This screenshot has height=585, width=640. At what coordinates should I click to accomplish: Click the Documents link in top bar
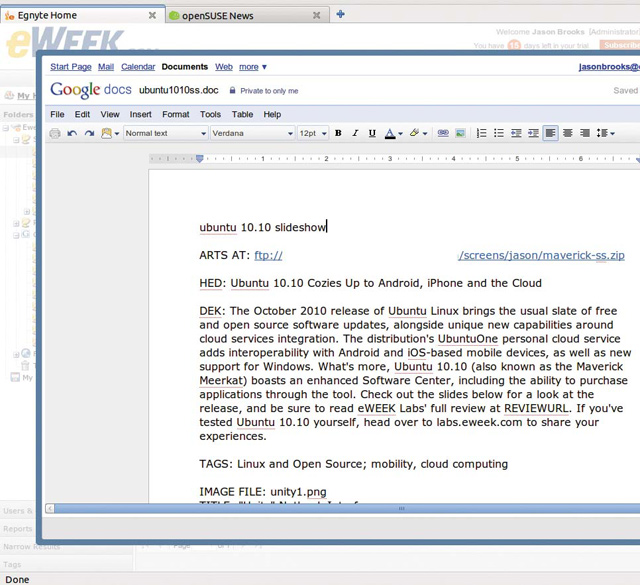(x=184, y=67)
